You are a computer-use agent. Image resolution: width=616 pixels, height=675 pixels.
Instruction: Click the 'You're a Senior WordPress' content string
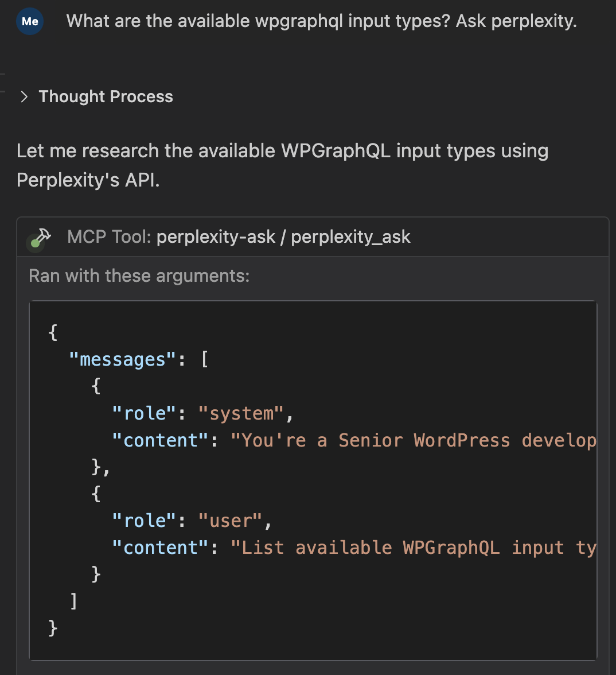coord(414,440)
